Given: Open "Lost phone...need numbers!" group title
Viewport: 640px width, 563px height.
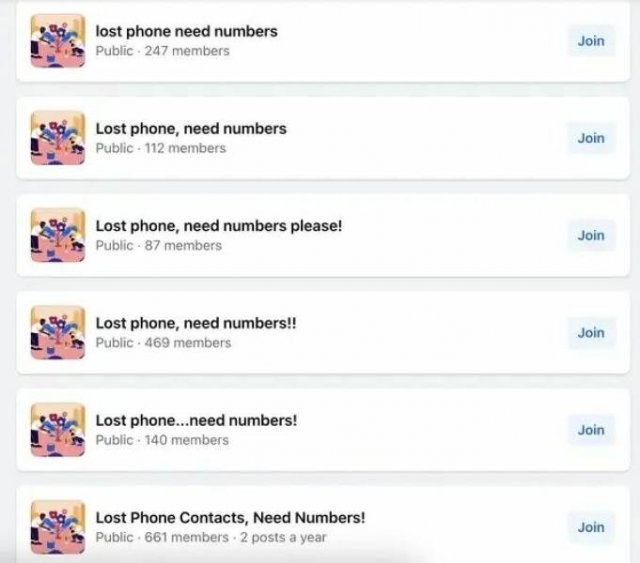Looking at the screenshot, I should pos(196,421).
